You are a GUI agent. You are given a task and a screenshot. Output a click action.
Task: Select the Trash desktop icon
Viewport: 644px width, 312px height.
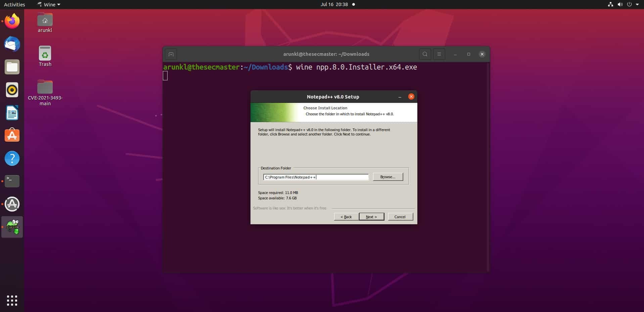45,56
